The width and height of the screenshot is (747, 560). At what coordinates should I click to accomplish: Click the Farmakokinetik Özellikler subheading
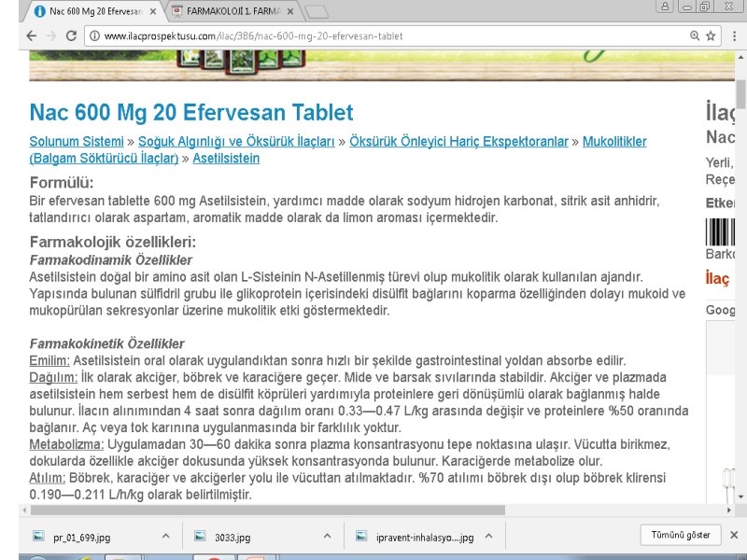coord(106,343)
